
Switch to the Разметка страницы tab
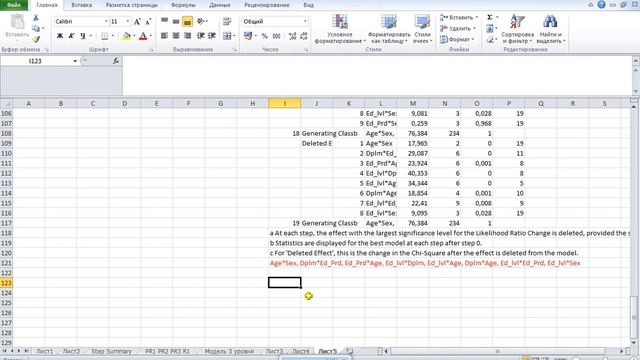(x=131, y=5)
